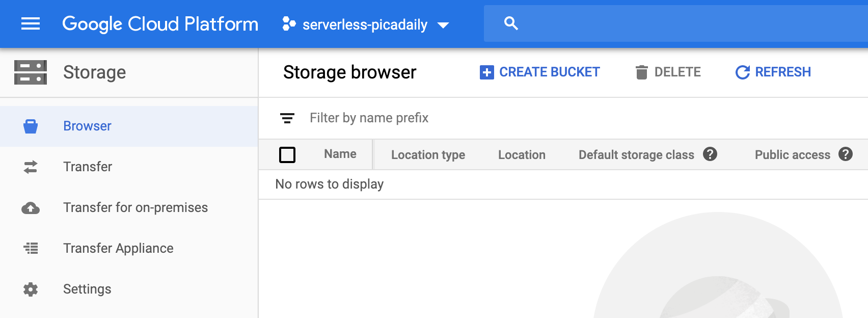Image resolution: width=868 pixels, height=318 pixels.
Task: Click the Browser bucket icon
Action: click(31, 126)
